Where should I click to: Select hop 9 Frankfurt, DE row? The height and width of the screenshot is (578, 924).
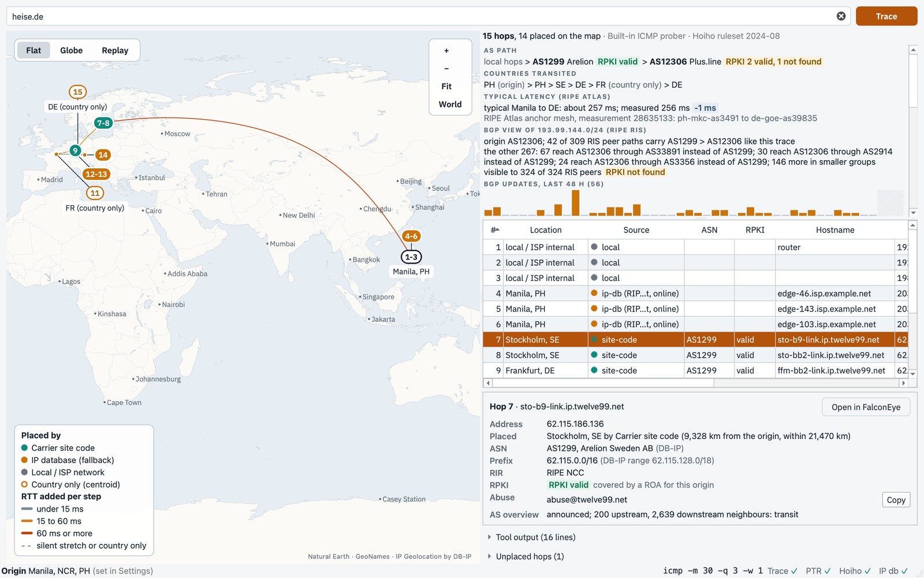695,370
